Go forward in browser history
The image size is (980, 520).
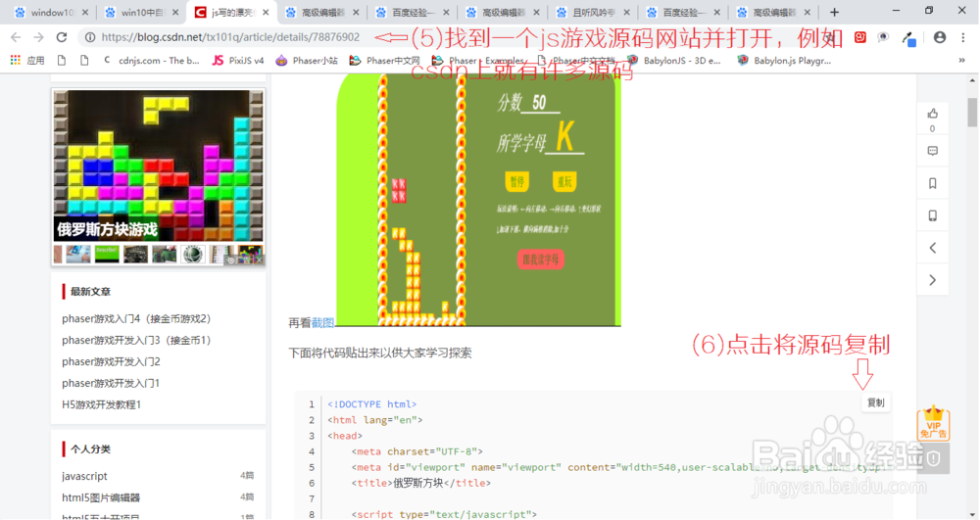coord(39,37)
